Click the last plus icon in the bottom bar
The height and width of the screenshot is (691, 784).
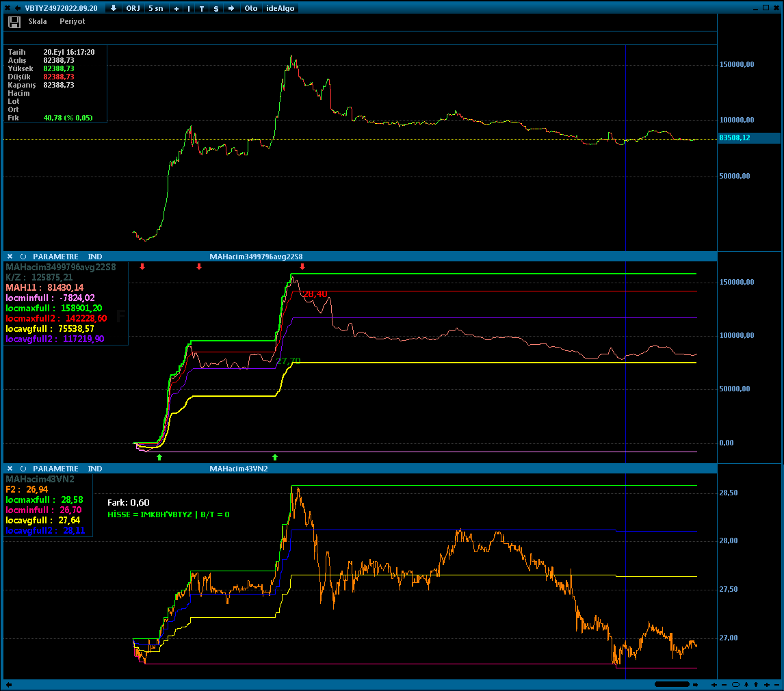click(x=767, y=684)
